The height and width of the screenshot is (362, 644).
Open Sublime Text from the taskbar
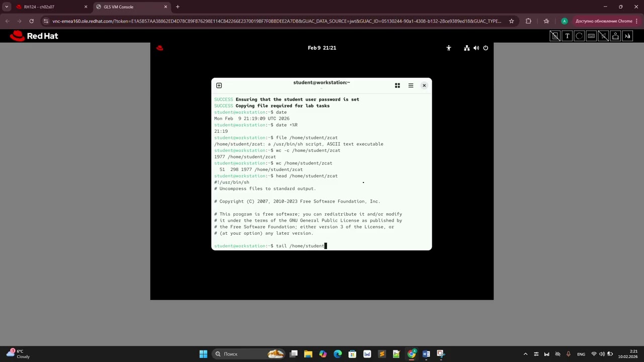click(382, 354)
